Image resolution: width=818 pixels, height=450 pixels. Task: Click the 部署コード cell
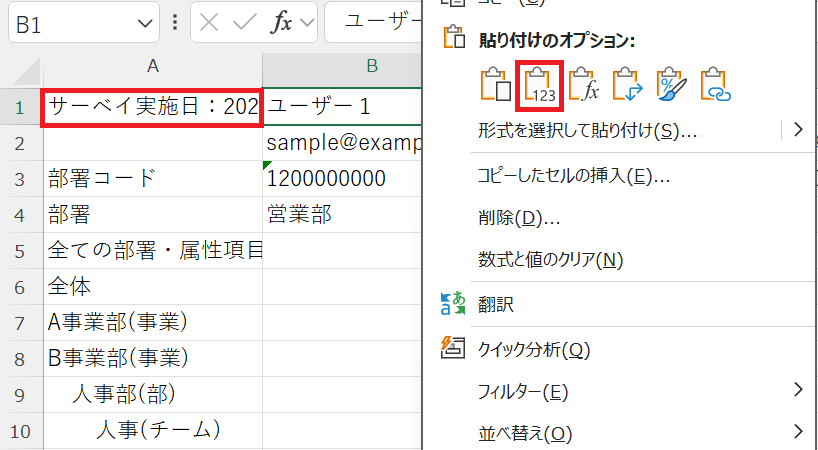(153, 179)
